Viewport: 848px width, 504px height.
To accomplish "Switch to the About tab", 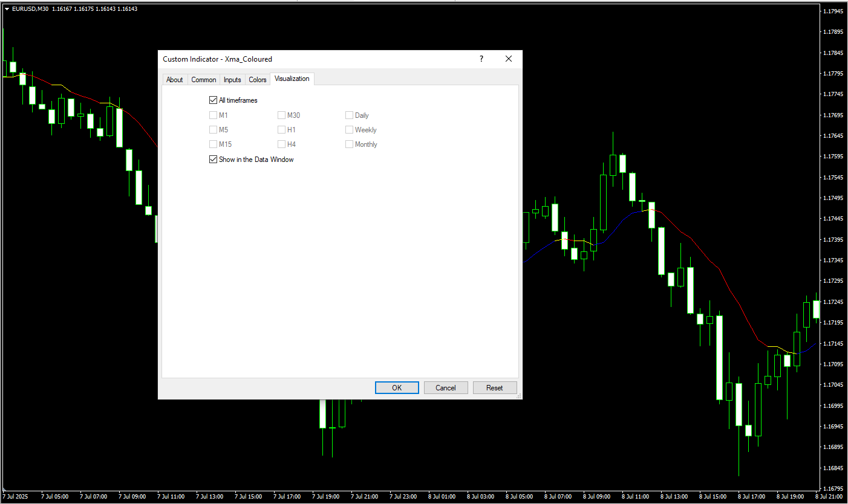I will click(x=174, y=80).
